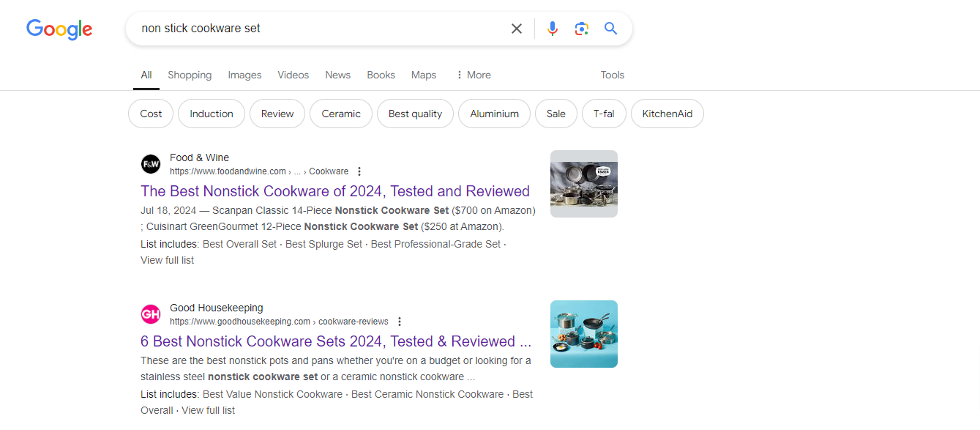Open the Best Value Nonstick Cookware link
Viewport: 980px width, 430px height.
tap(272, 394)
